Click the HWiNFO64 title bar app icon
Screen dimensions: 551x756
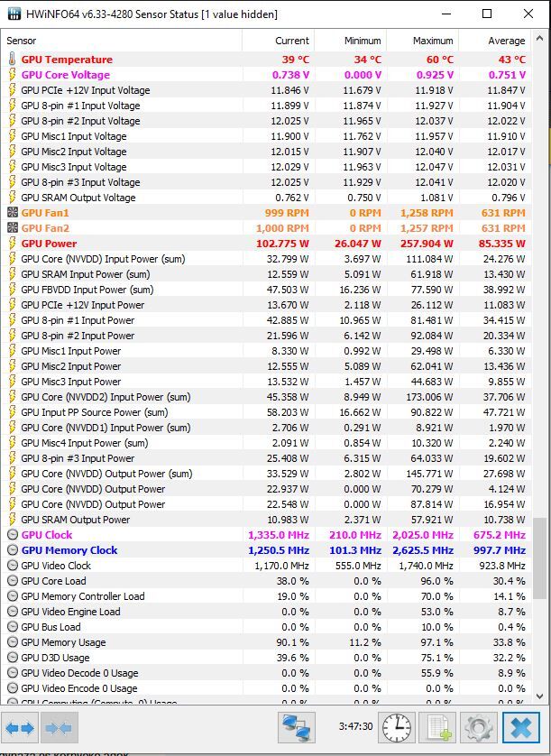pos(14,14)
